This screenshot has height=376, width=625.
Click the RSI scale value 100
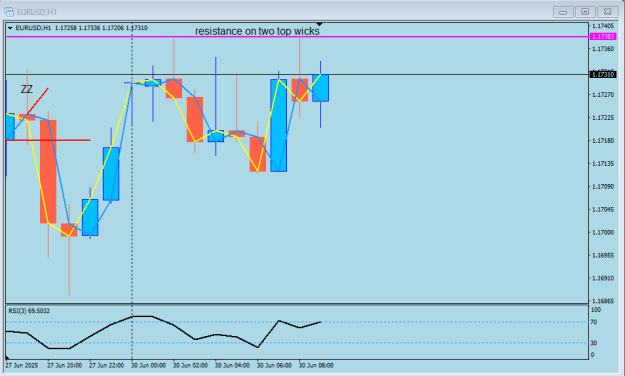(x=596, y=310)
